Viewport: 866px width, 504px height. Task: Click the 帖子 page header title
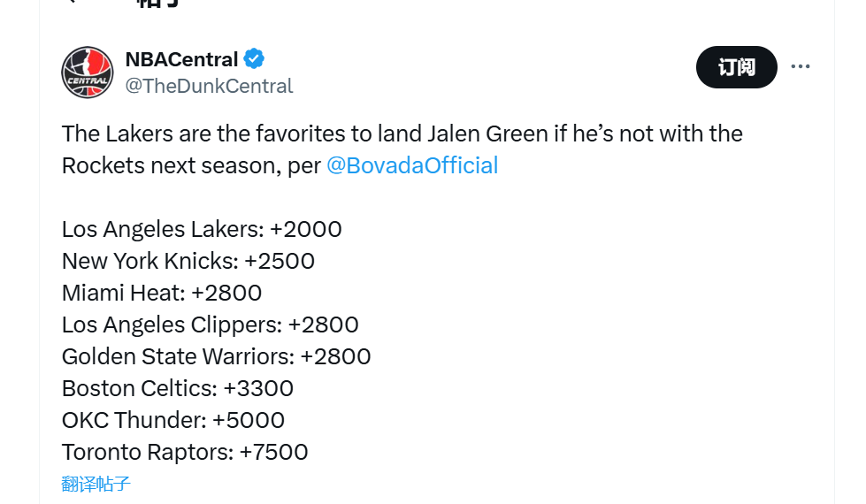point(158,3)
